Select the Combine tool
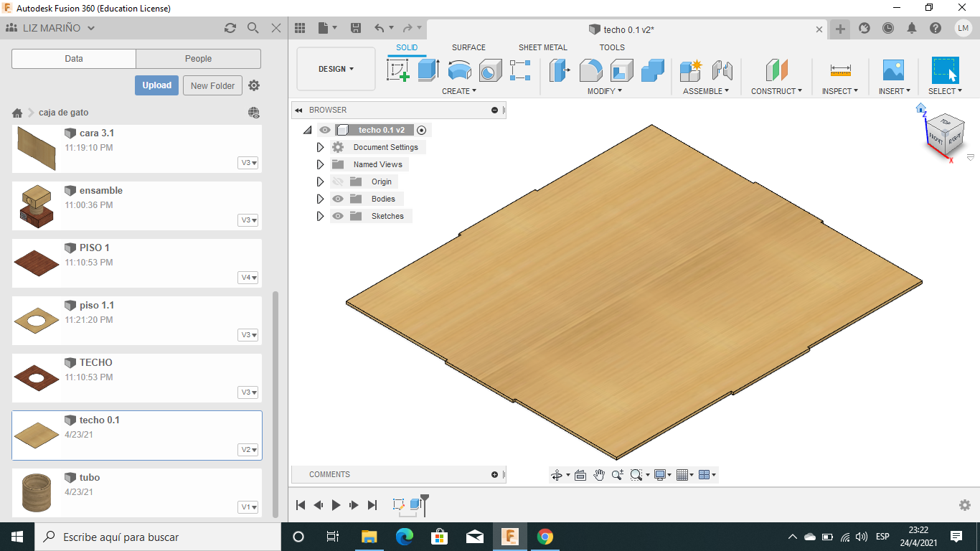Screen dimensions: 980x551 pyautogui.click(x=653, y=70)
